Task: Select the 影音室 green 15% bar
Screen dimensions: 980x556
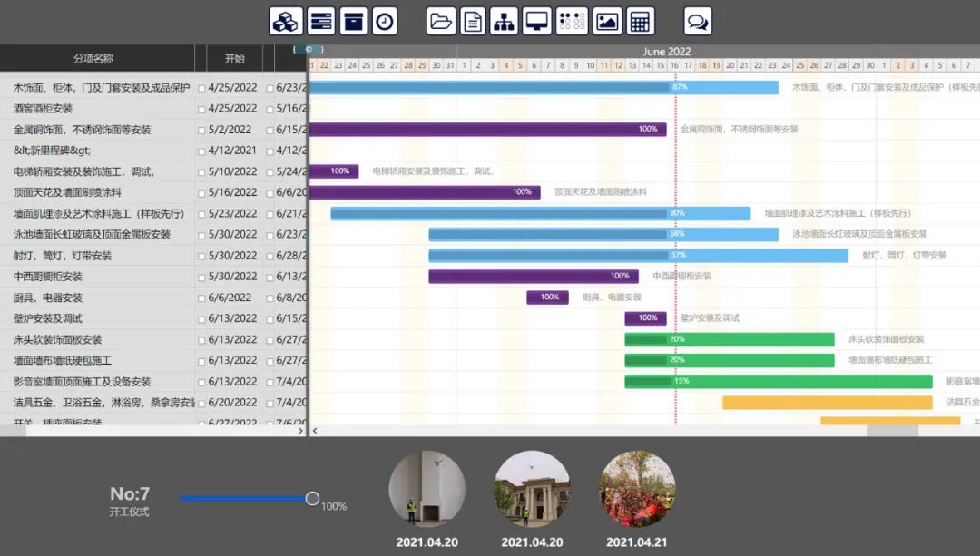Action: click(x=779, y=381)
